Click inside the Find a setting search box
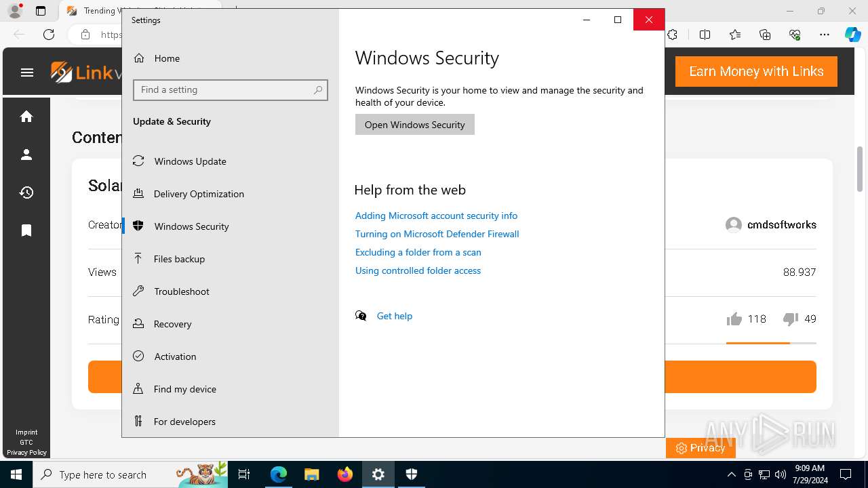Screen dimensions: 868x488 [231, 89]
